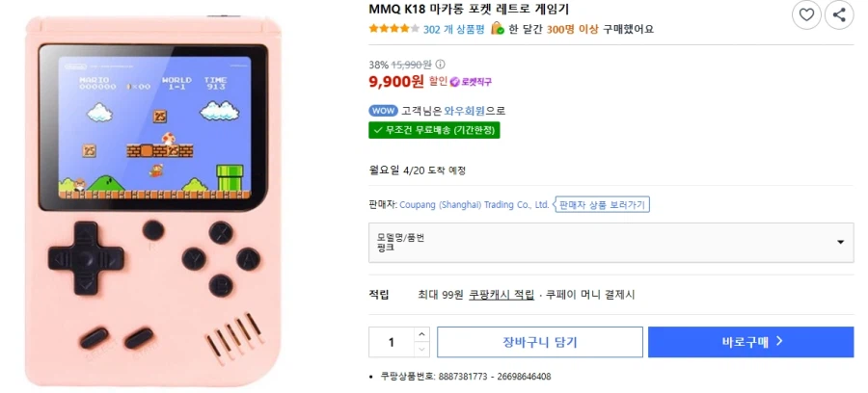The image size is (868, 393).
Task: Click the 무조건 무료배송 green badge
Action: (434, 129)
